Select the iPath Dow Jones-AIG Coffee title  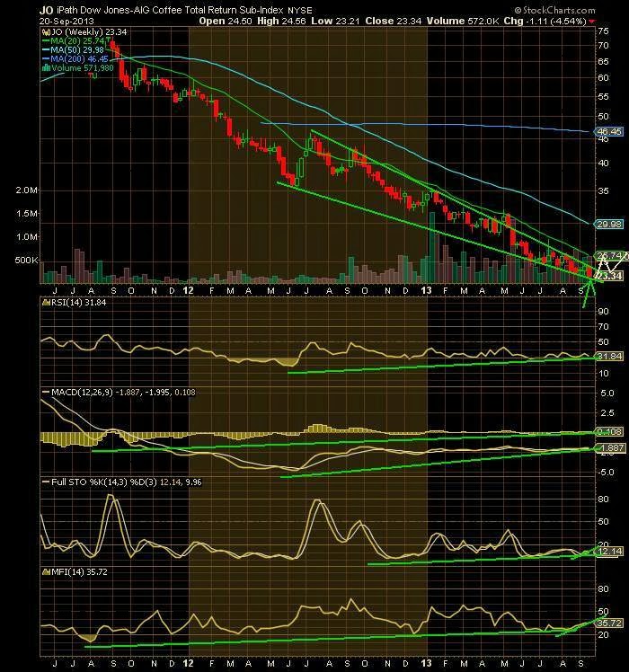pos(170,10)
